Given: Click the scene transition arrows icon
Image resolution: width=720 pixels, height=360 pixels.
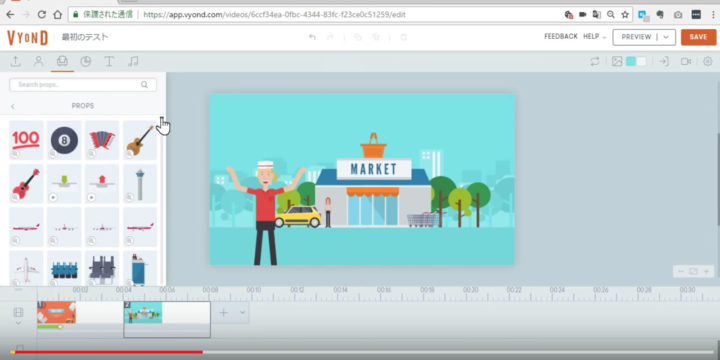Looking at the screenshot, I should [x=595, y=62].
